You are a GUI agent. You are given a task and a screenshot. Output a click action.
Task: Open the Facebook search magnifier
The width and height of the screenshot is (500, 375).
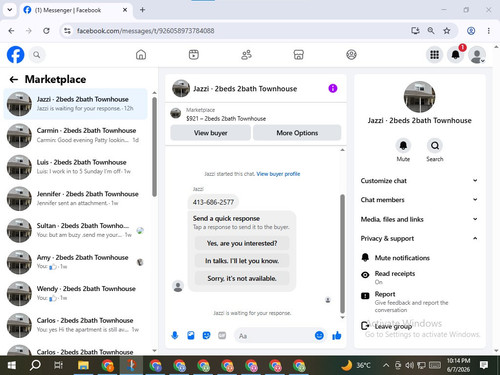pyautogui.click(x=37, y=55)
